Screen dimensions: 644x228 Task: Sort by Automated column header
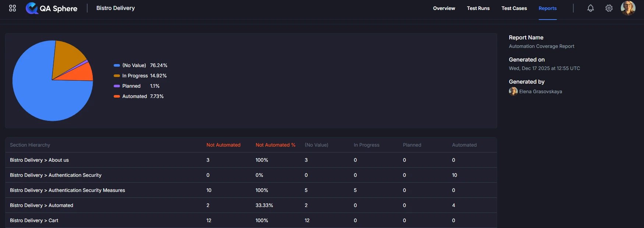tap(464, 145)
